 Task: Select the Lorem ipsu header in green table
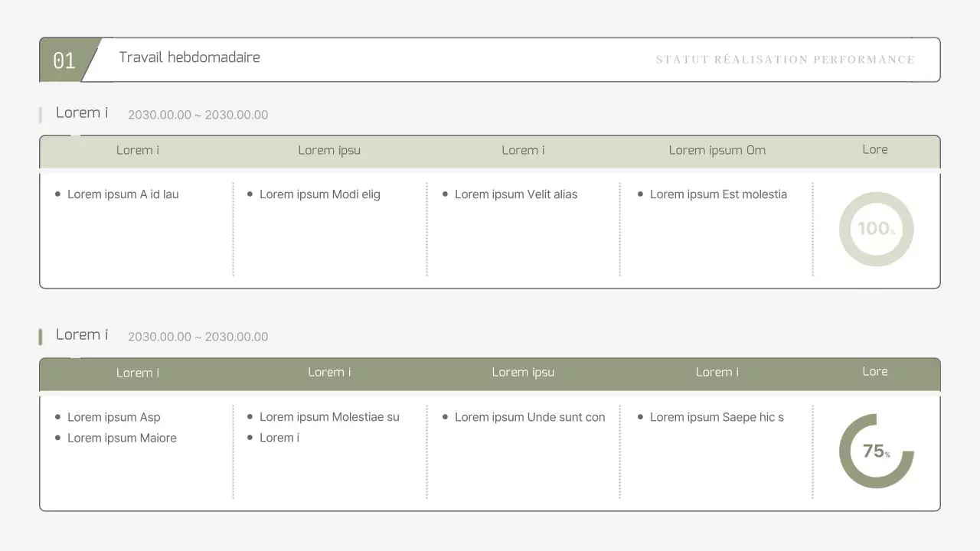[523, 372]
